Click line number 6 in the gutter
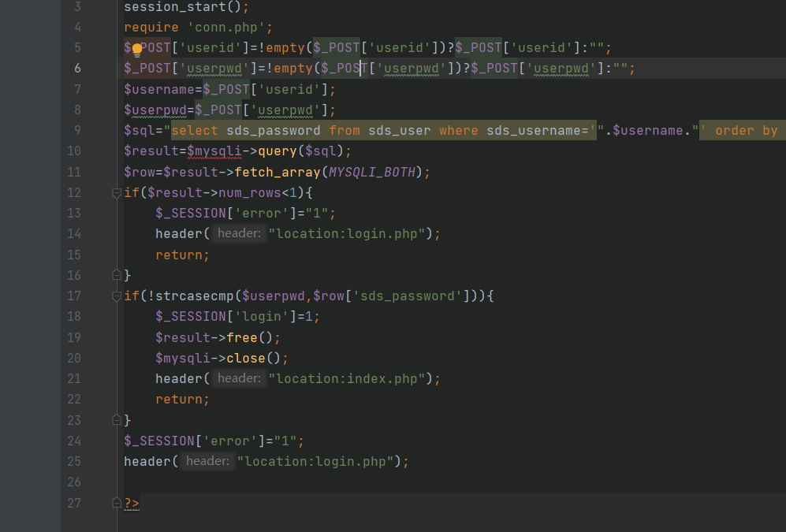This screenshot has width=786, height=532. [77, 68]
